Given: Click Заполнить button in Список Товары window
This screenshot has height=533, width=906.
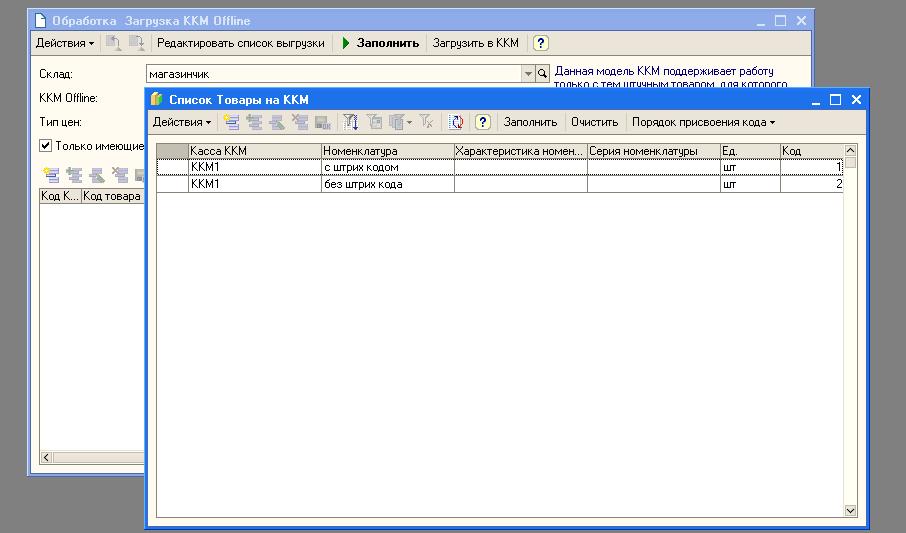Looking at the screenshot, I should click(530, 122).
